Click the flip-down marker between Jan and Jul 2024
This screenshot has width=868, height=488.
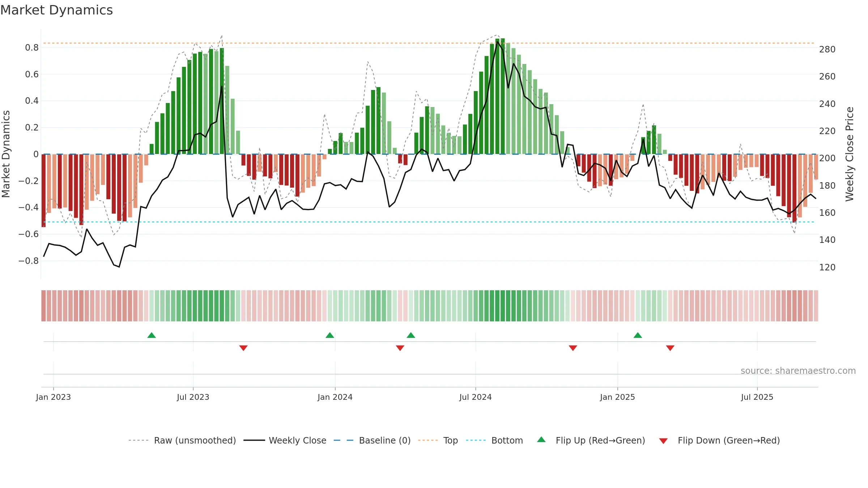(x=400, y=348)
